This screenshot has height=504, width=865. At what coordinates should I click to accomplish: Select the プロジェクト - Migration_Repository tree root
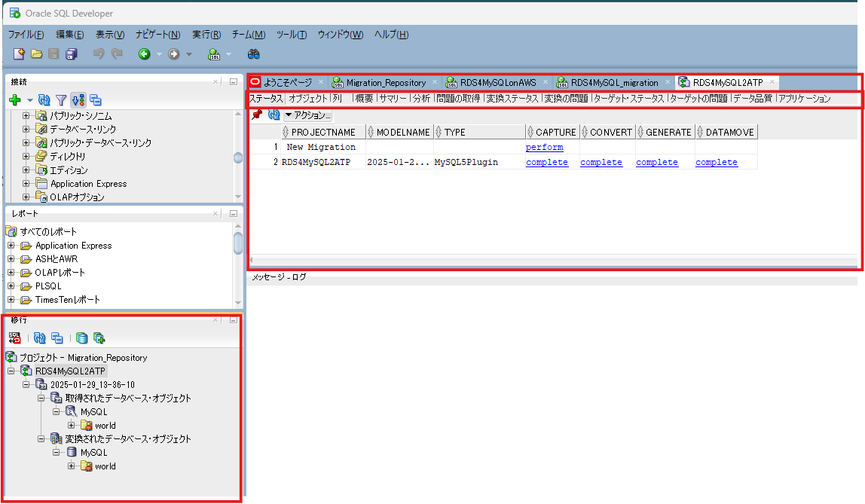83,357
